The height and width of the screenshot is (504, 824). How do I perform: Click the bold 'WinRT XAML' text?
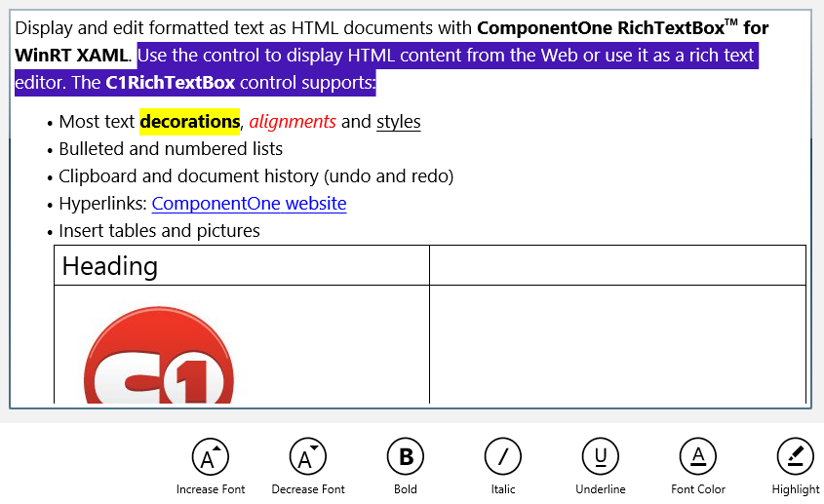(x=71, y=56)
